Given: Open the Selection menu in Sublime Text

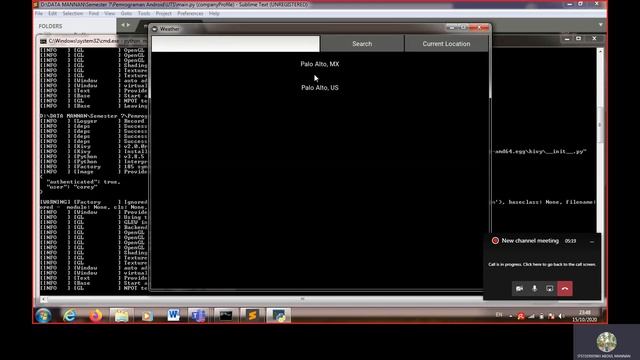Looking at the screenshot, I should coord(73,13).
